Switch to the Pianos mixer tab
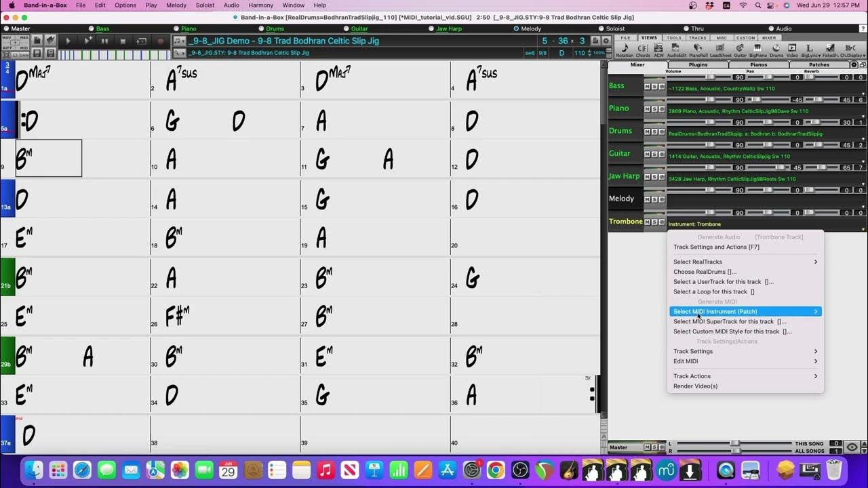 tap(758, 65)
